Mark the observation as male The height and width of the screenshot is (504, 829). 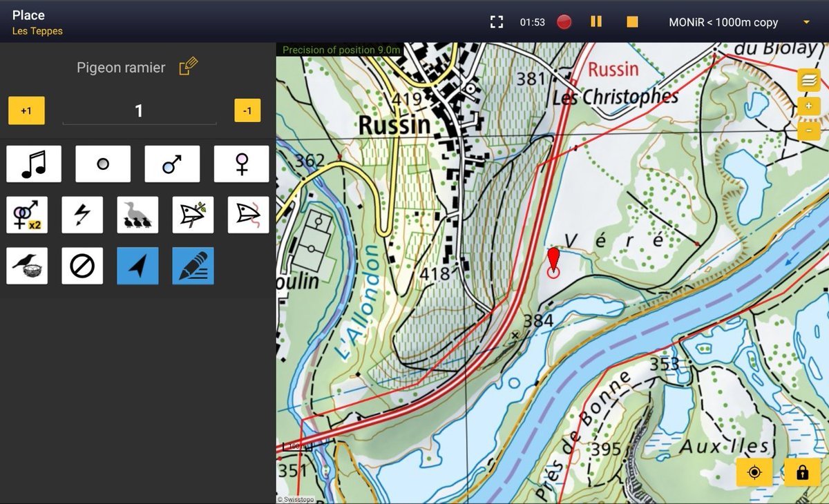click(171, 164)
